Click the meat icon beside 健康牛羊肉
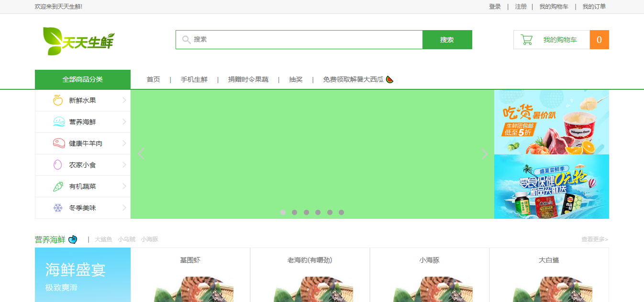 coord(59,143)
